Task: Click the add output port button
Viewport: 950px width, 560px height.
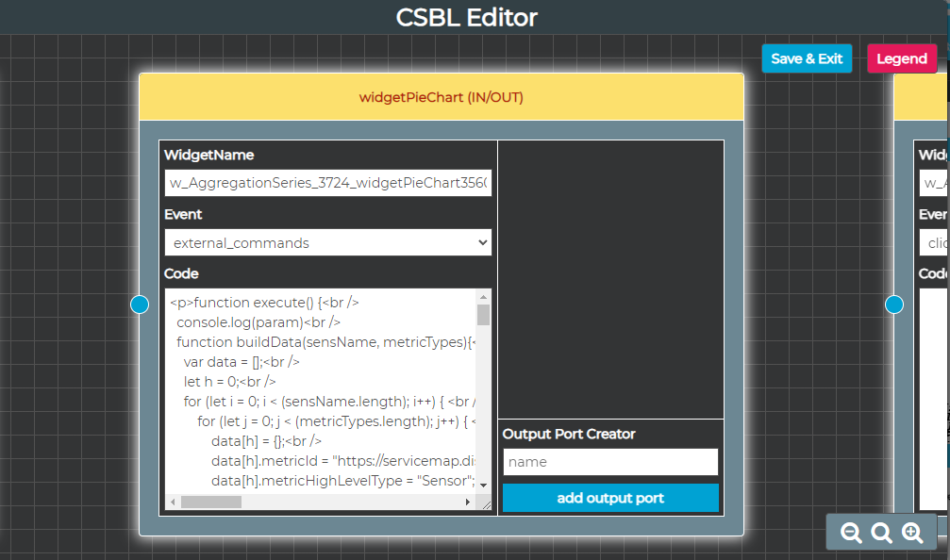Action: tap(610, 498)
